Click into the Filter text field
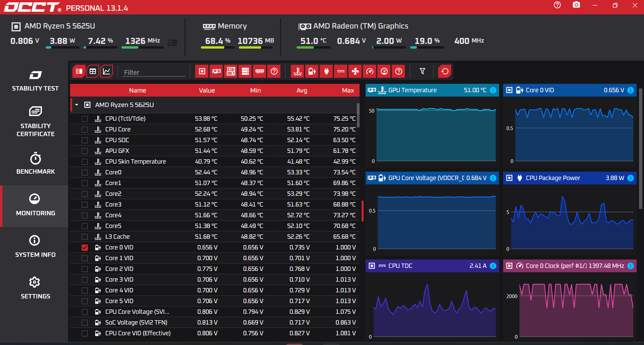 click(x=154, y=72)
